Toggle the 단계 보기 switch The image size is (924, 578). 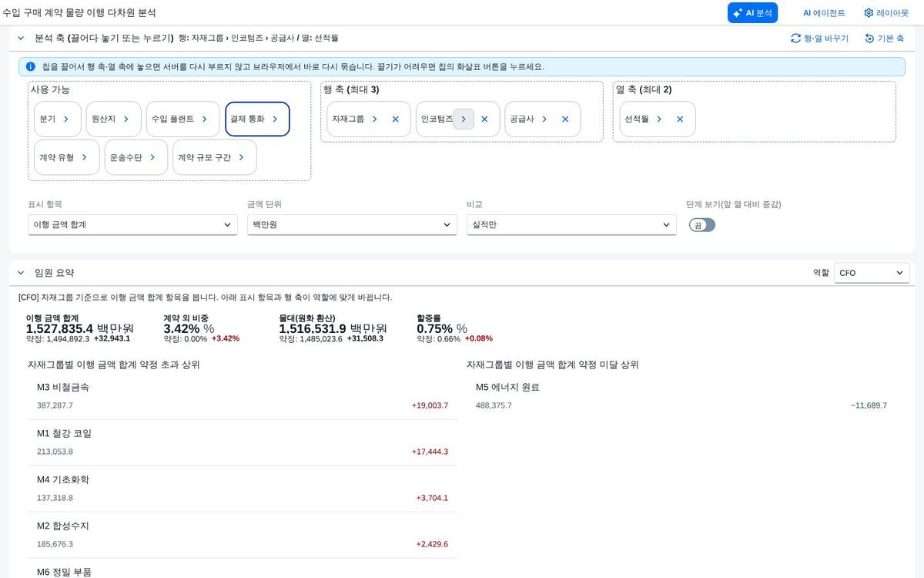(701, 225)
